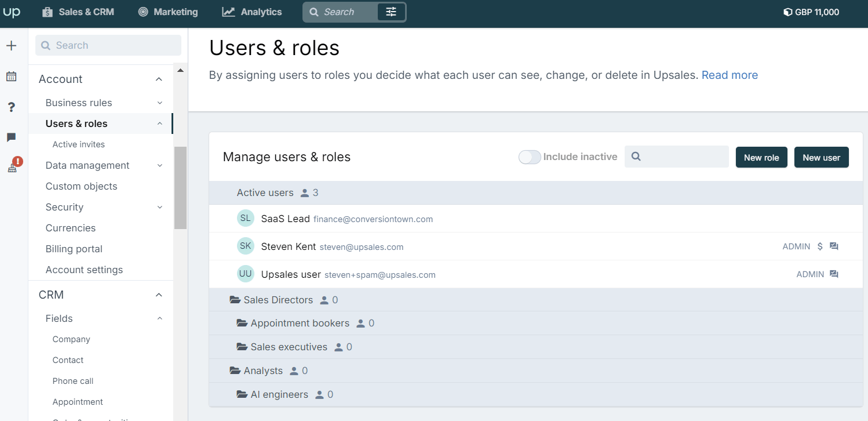Screen dimensions: 868x421
Task: Click the AI engineers folder icon
Action: click(x=242, y=394)
